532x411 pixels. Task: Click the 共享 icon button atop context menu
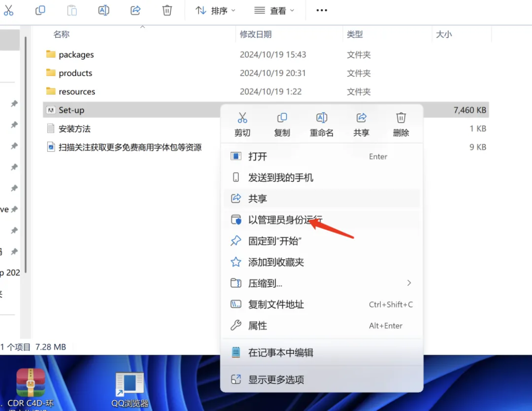click(362, 125)
